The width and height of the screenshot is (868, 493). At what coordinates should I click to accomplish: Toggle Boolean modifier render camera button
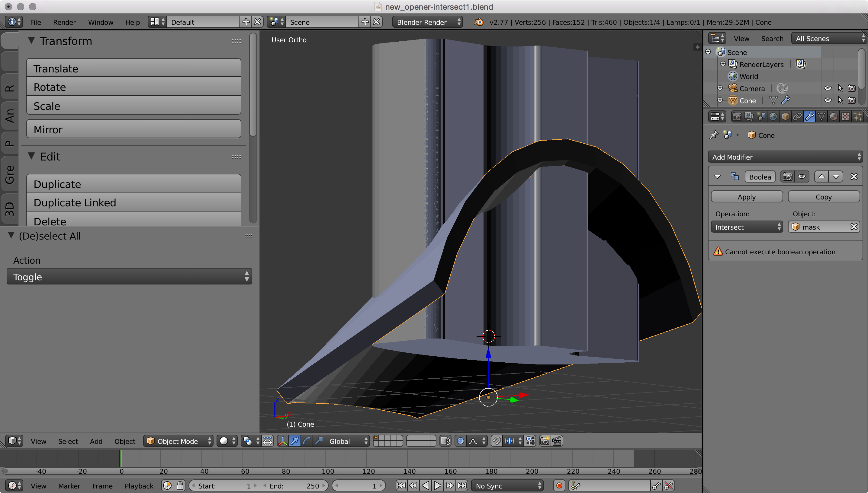pyautogui.click(x=787, y=177)
